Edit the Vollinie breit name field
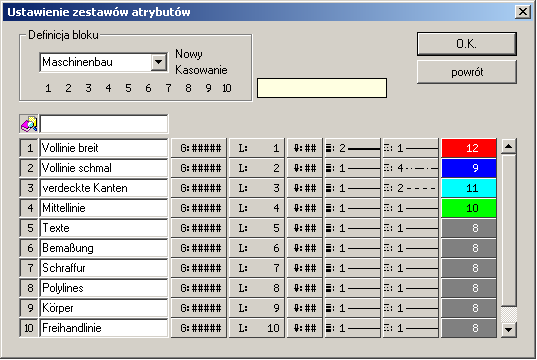 point(104,148)
